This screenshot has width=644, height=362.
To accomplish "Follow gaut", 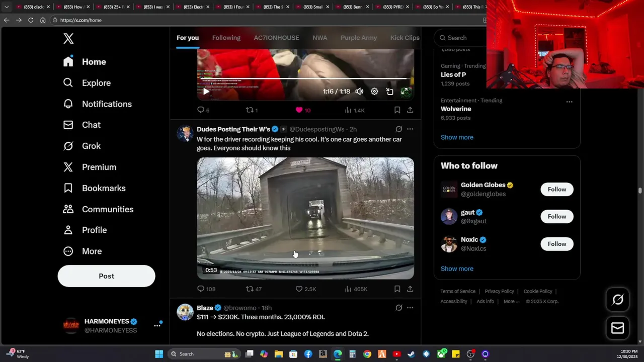I will [557, 216].
